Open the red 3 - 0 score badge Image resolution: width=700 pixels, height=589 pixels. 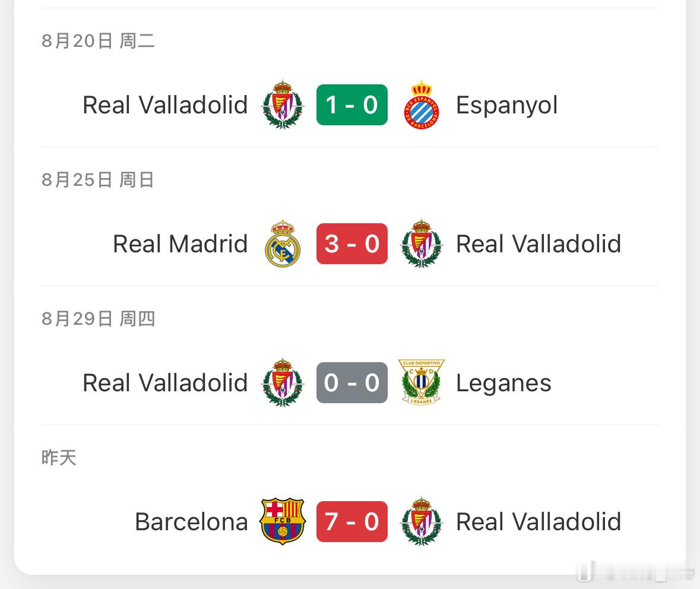point(352,244)
